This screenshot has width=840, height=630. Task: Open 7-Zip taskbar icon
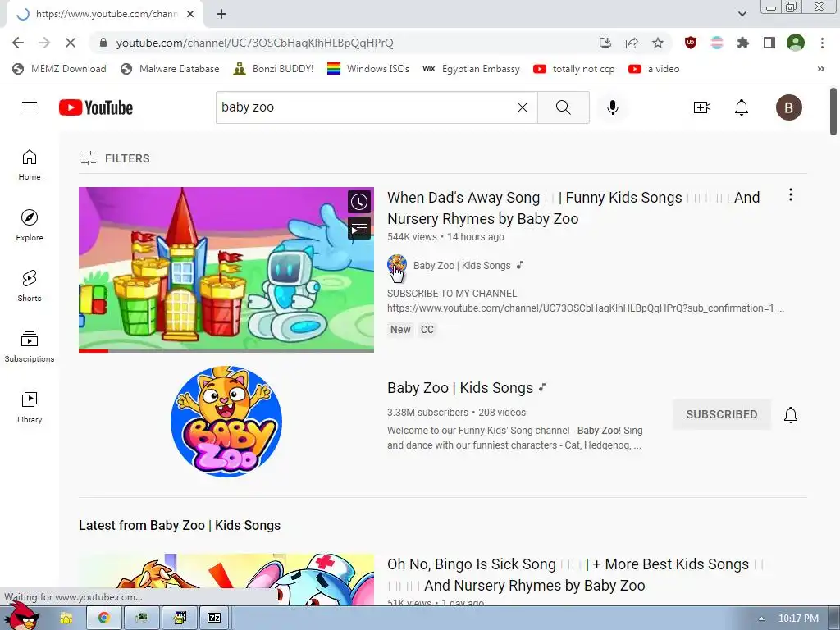[214, 619]
